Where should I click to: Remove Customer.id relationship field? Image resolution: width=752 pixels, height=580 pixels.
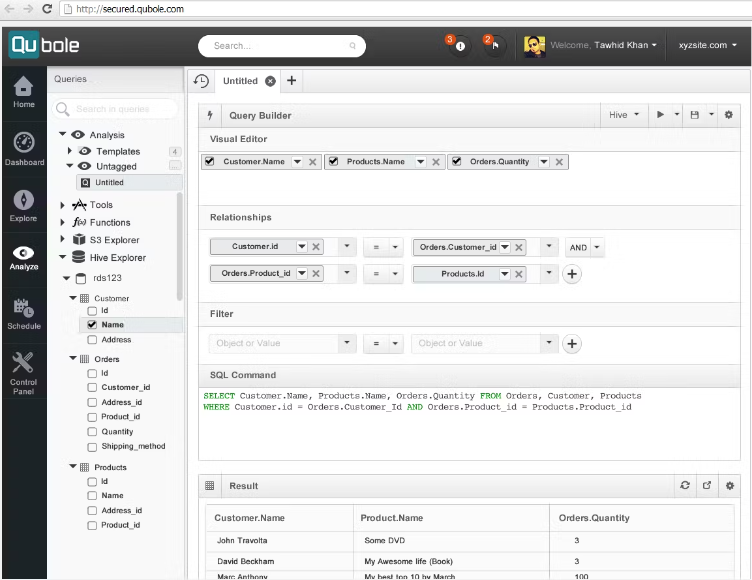316,247
